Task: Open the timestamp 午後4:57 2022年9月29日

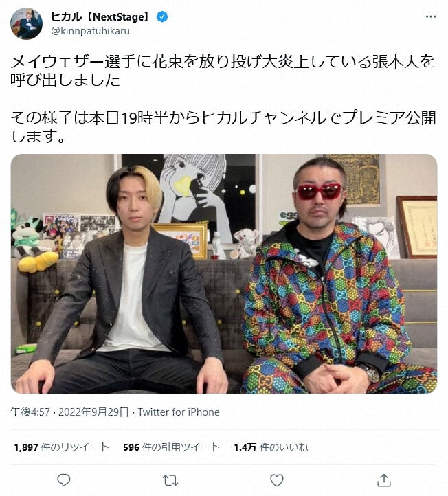Action: click(69, 412)
